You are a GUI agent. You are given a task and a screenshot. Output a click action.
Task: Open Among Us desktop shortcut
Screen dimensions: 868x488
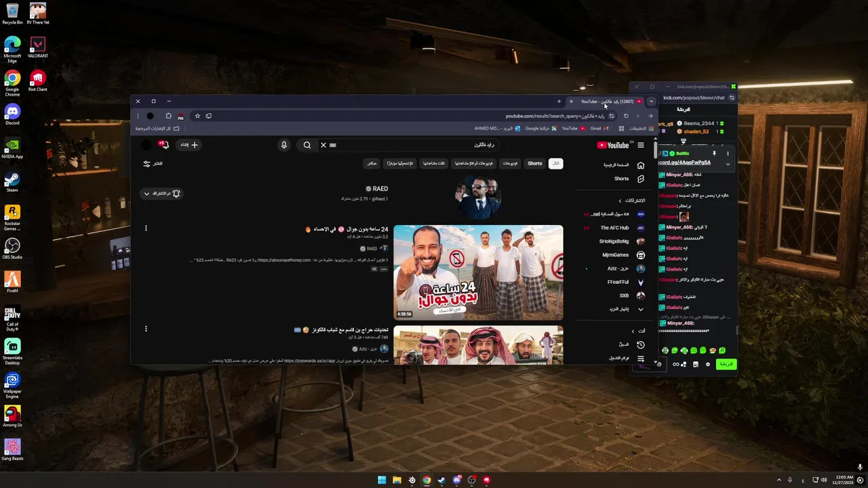12,417
